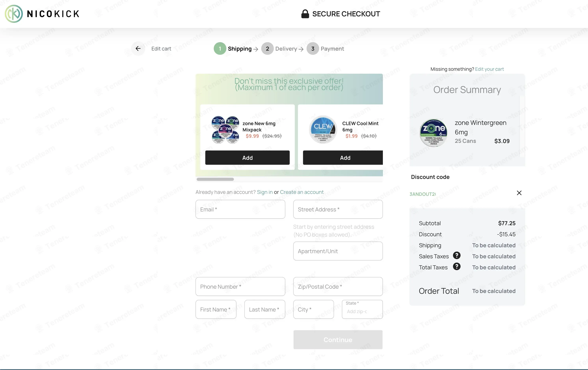Focus the First Name field

pyautogui.click(x=216, y=310)
